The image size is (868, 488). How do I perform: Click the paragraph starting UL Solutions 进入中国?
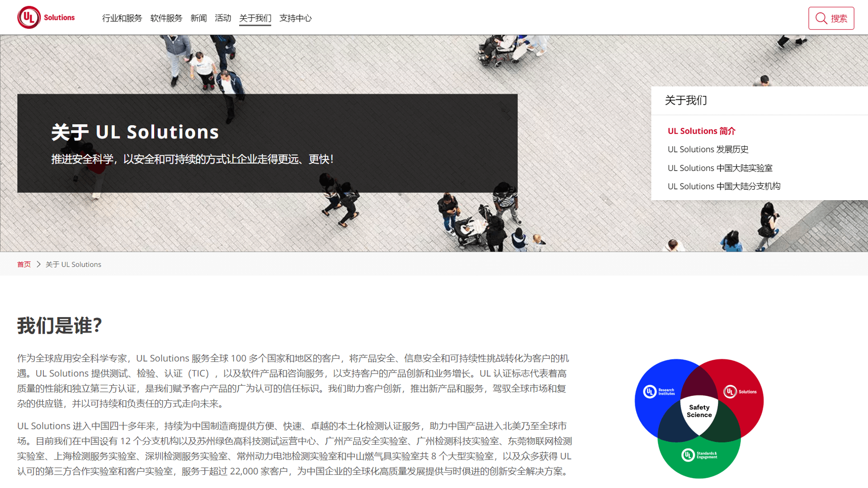(x=295, y=449)
